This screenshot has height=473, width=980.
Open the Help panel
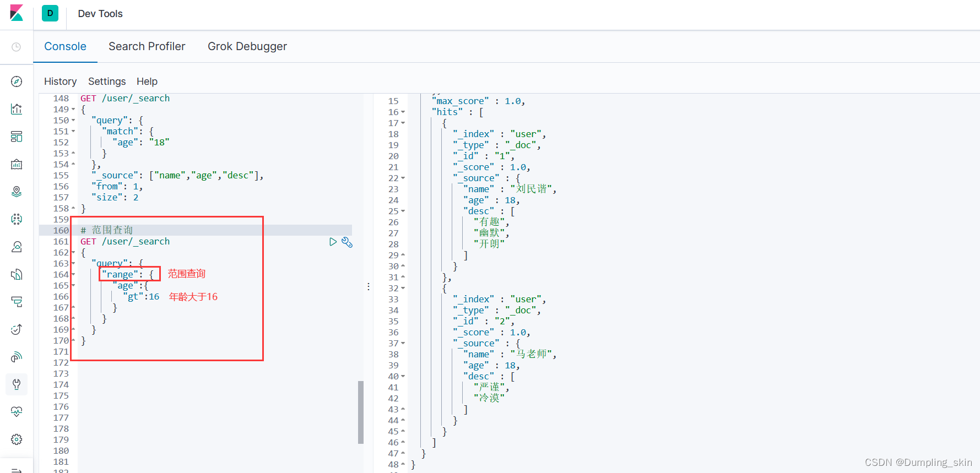click(x=147, y=81)
